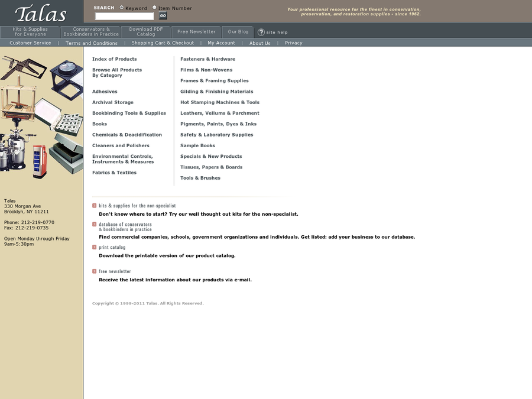Open Chemicals & Deacidification category
The height and width of the screenshot is (399, 532).
click(x=127, y=135)
